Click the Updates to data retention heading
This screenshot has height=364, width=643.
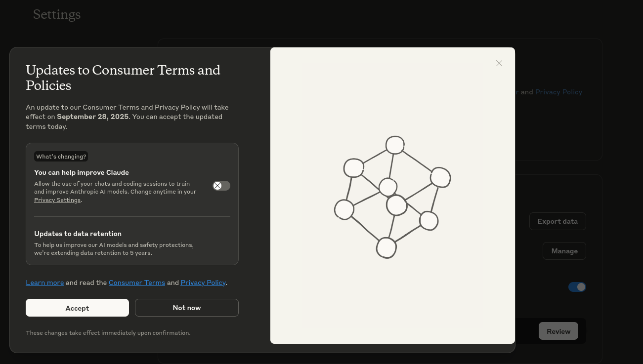point(78,234)
